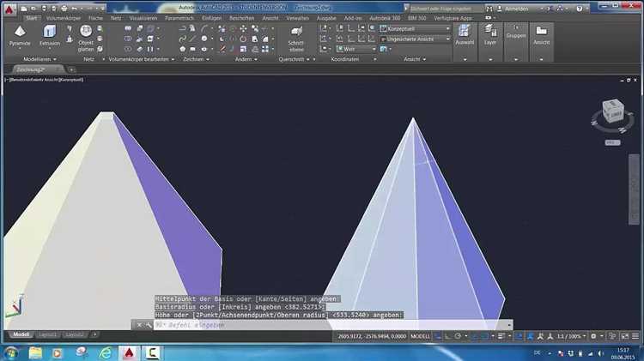The image size is (644, 361).
Task: Click the system clock in taskbar
Action: point(623,353)
